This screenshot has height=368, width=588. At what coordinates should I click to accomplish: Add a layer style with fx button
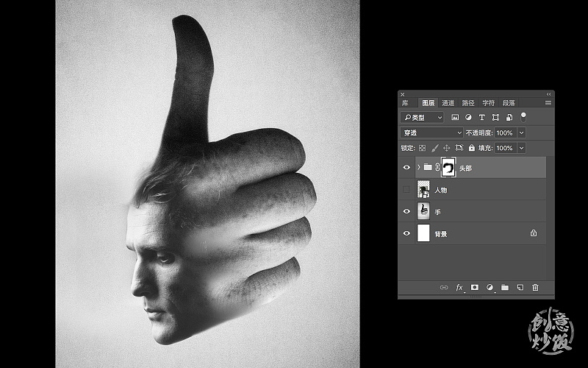(x=459, y=288)
